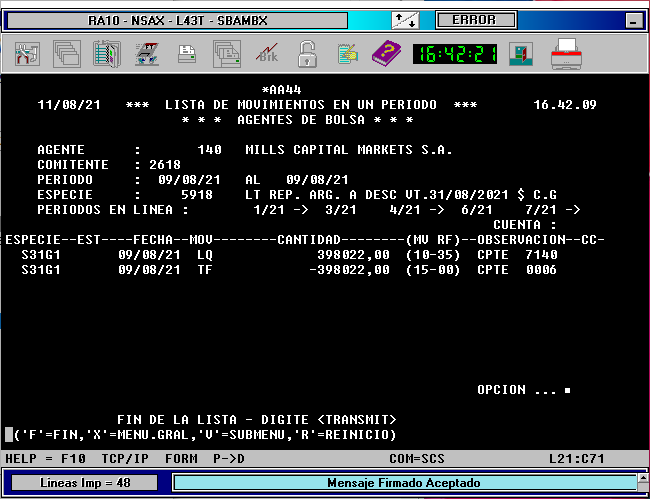This screenshot has width=650, height=499.
Task: Click the PERIODO start date 09/08/21
Action: click(x=189, y=179)
